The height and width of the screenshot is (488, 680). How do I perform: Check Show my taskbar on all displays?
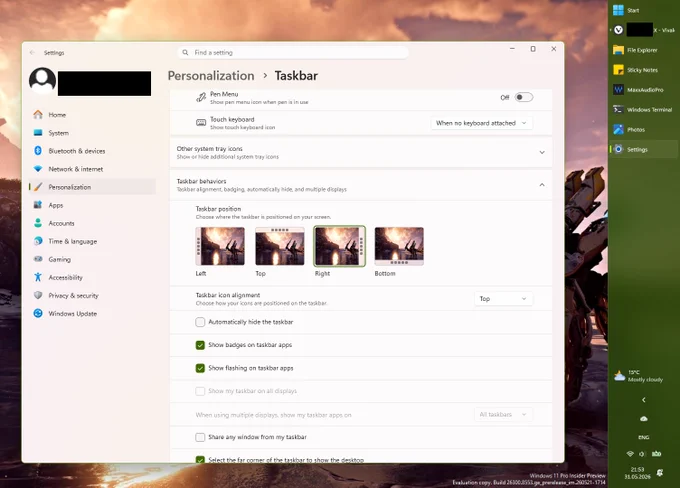pos(200,391)
